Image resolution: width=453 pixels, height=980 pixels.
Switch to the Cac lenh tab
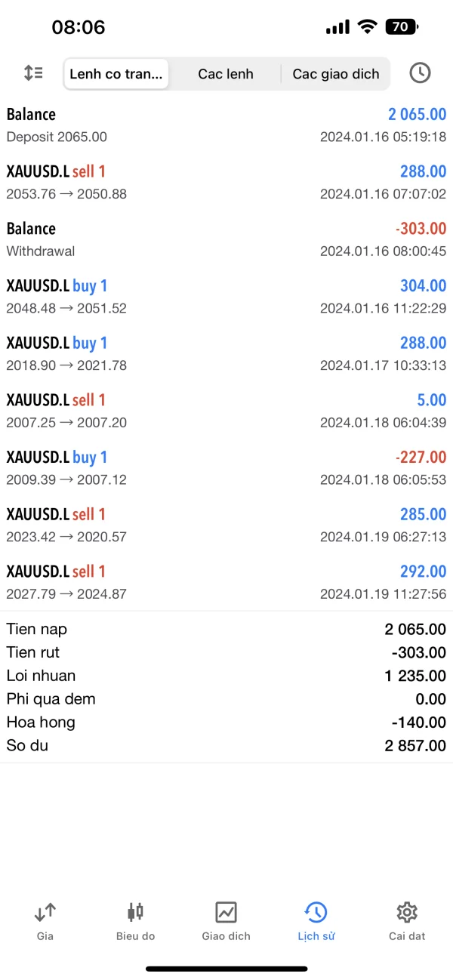(x=226, y=74)
